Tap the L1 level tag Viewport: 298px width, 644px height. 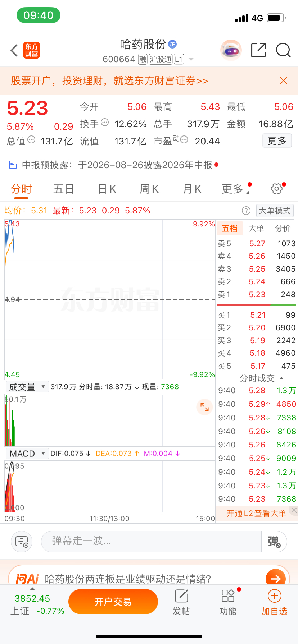[179, 59]
